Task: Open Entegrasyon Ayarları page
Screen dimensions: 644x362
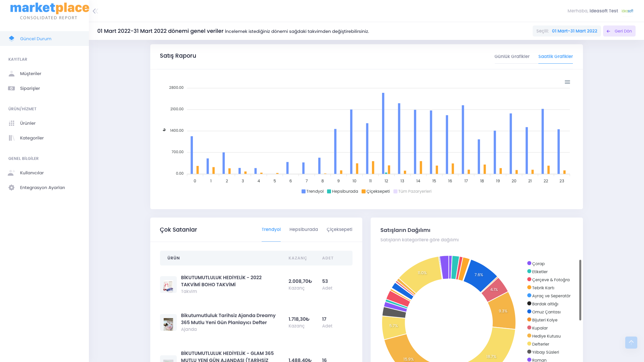Action: click(44, 187)
